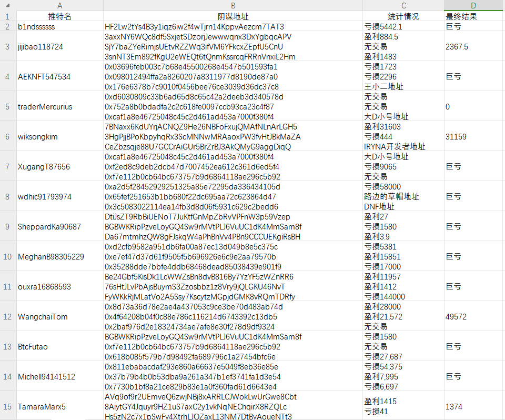
Task: Select the wdhic91793974 cell
Action: (59, 196)
